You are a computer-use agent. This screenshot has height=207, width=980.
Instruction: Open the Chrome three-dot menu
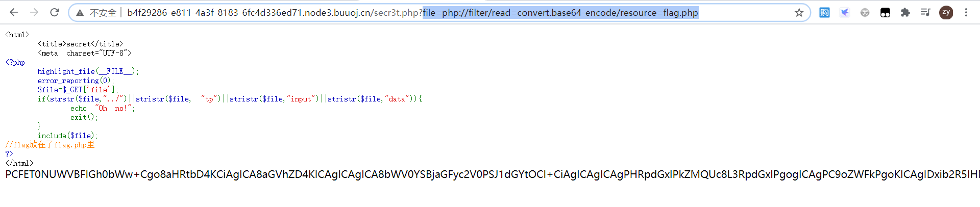tap(966, 13)
